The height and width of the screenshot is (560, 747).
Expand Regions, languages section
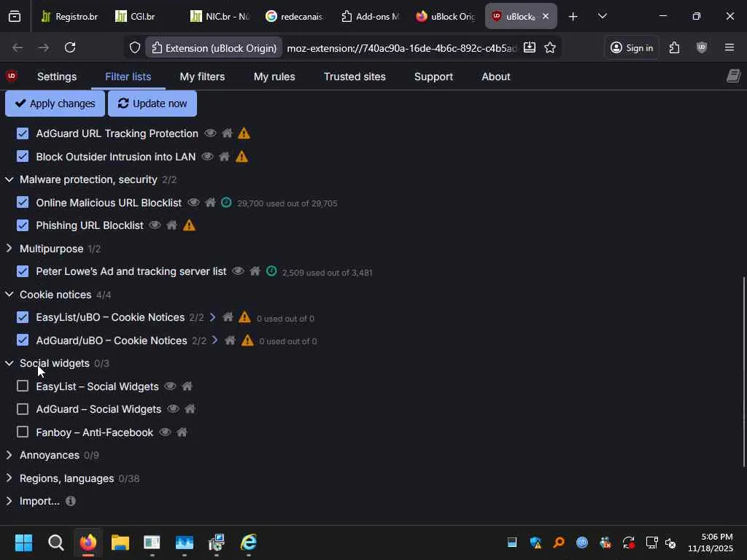click(9, 478)
